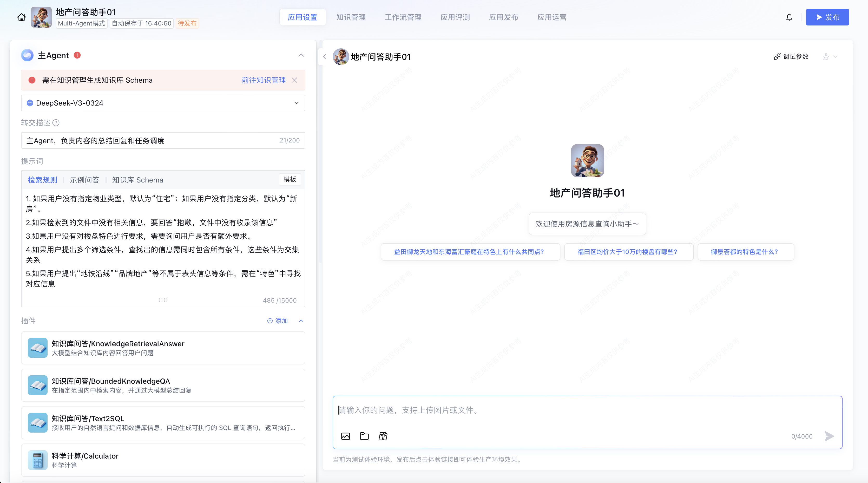
Task: Open the DeepSeek-V3-0324 model dropdown
Action: point(163,103)
